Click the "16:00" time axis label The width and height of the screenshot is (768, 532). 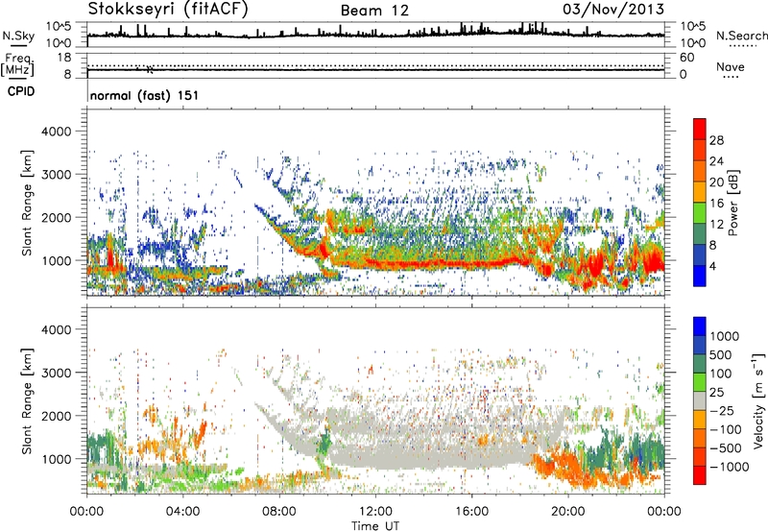pos(471,512)
